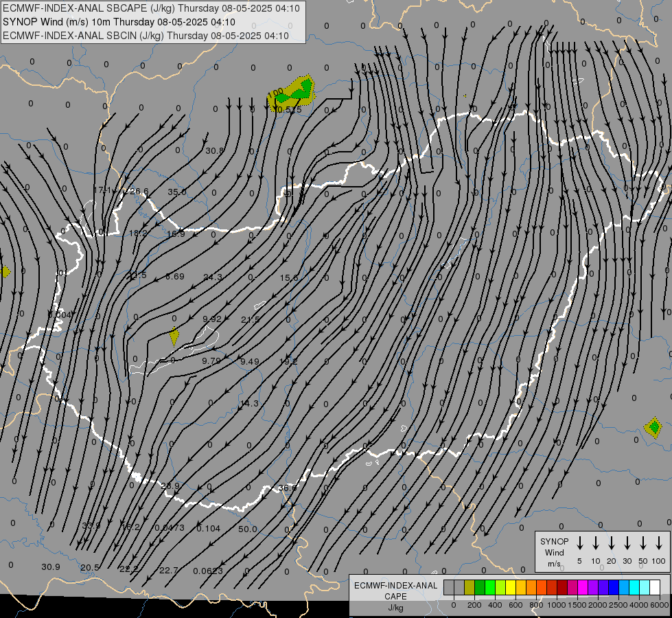Click the 2000 tick label under CAPE bar
The image size is (672, 618).
click(x=597, y=605)
